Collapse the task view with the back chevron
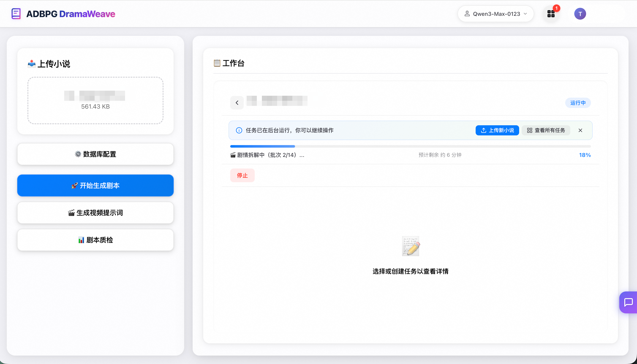This screenshot has height=364, width=637. 237,102
